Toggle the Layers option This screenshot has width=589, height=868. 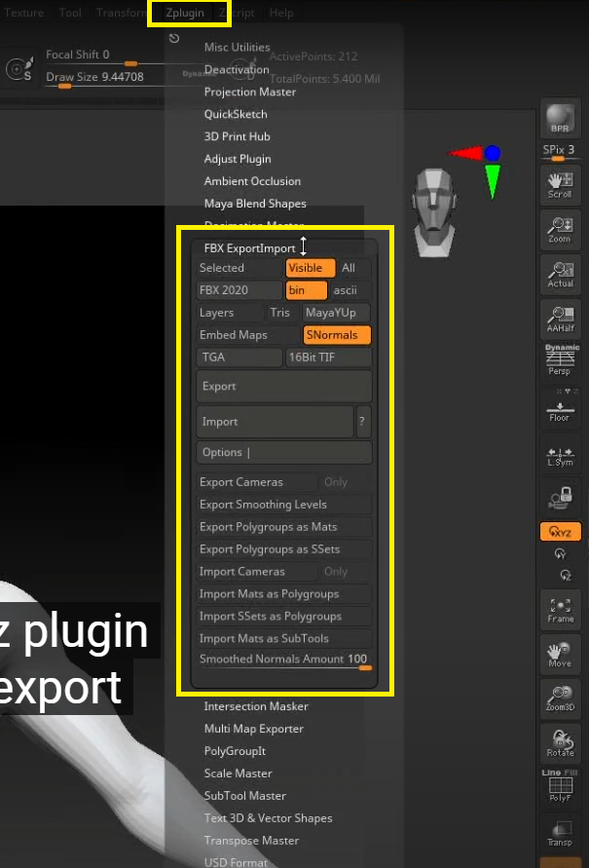click(x=229, y=313)
